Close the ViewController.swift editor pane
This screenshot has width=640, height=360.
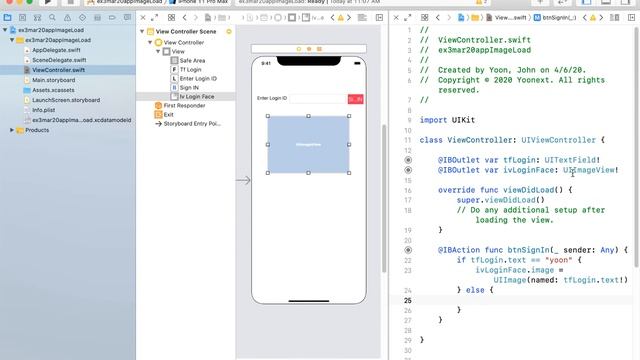[396, 18]
